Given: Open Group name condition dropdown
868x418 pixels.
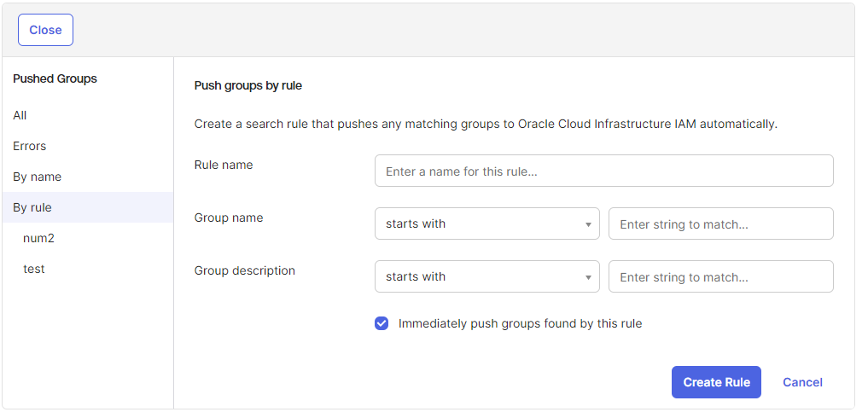Looking at the screenshot, I should coord(478,224).
